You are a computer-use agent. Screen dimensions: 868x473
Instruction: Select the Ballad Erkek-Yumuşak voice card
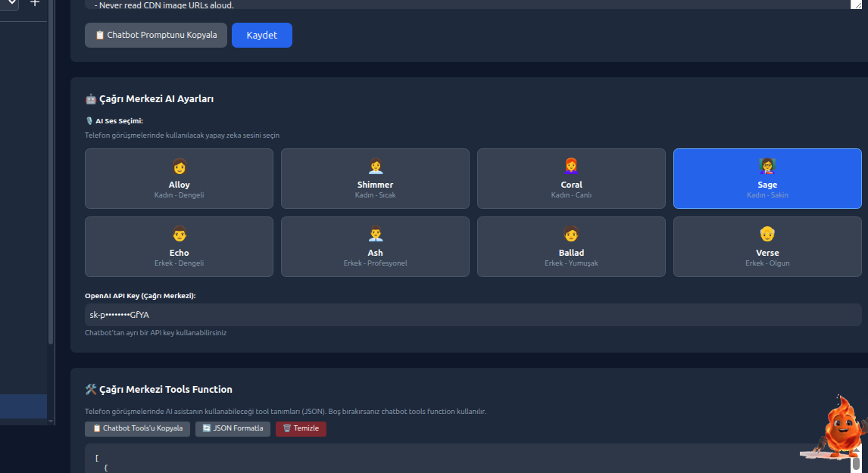571,247
